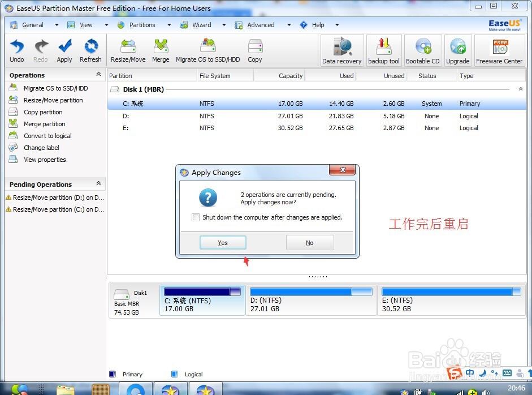532x395 pixels.
Task: Click the C: usage bar in disk map
Action: coord(202,291)
